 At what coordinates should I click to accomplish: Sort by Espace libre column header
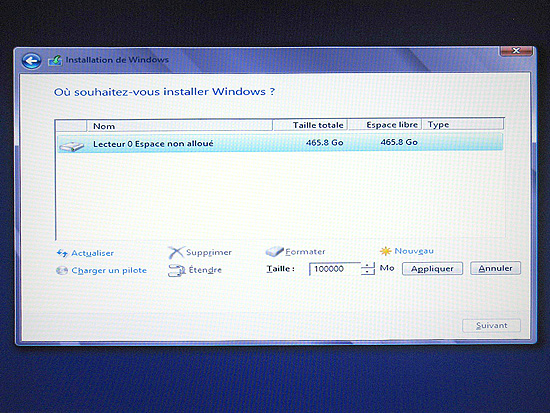pos(385,125)
